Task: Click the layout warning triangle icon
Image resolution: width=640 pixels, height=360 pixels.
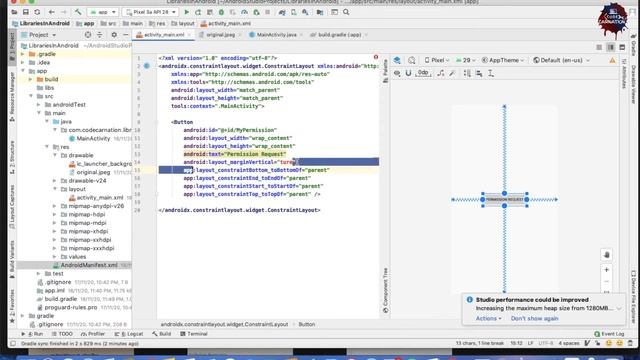Action: pos(612,60)
